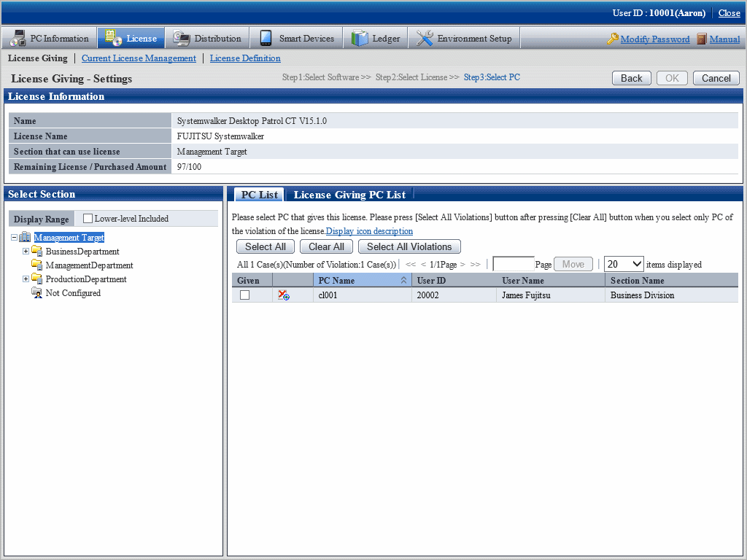Select ManagementDepartment in the tree

89,265
